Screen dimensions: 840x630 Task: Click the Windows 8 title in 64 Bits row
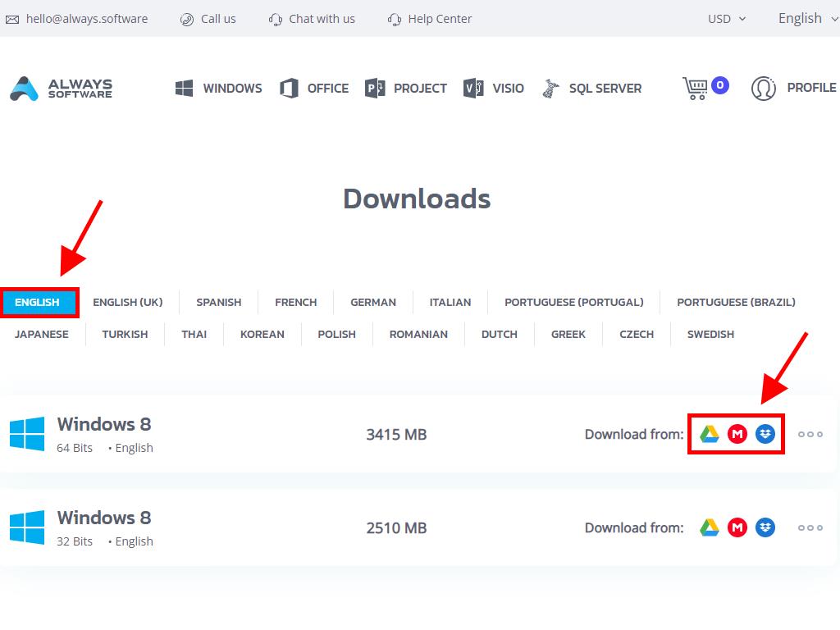click(104, 424)
